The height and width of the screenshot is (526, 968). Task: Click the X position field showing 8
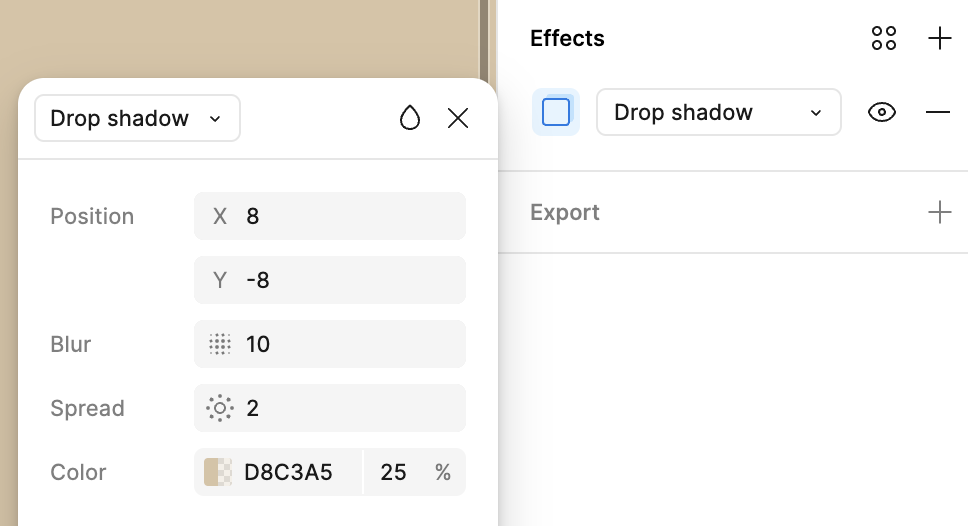330,216
